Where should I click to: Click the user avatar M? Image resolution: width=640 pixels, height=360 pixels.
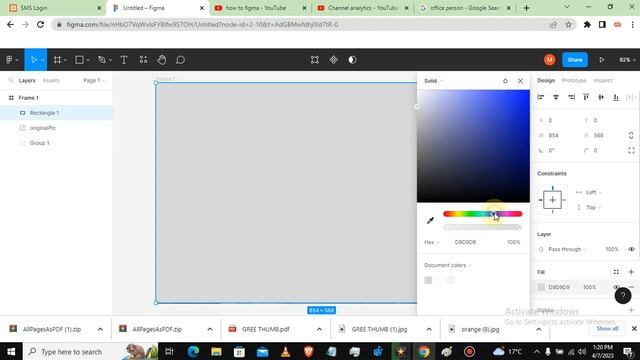(x=549, y=60)
